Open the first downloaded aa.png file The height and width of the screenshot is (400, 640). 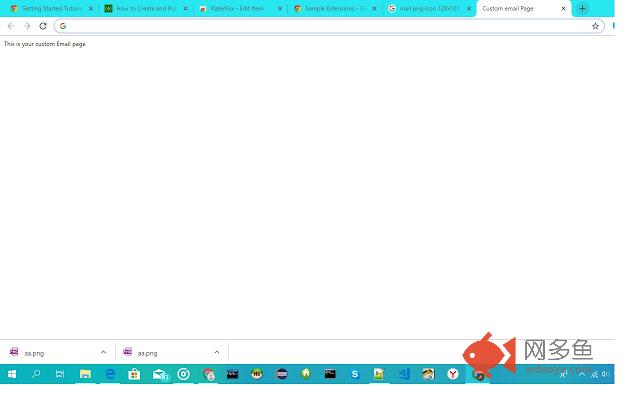tap(34, 353)
